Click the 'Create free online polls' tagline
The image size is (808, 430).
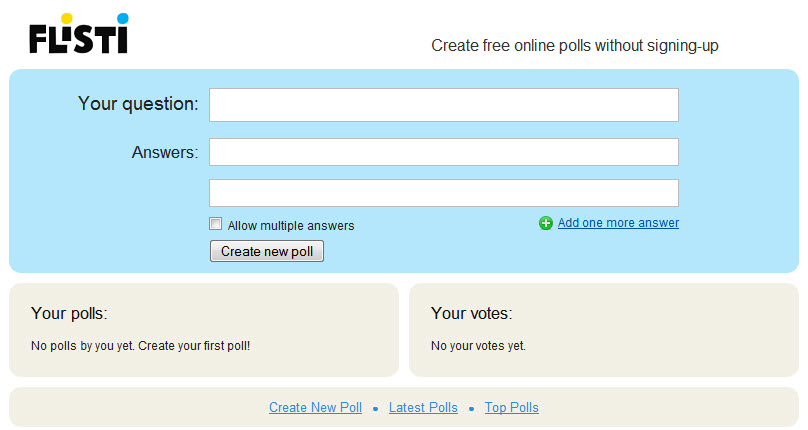point(575,46)
